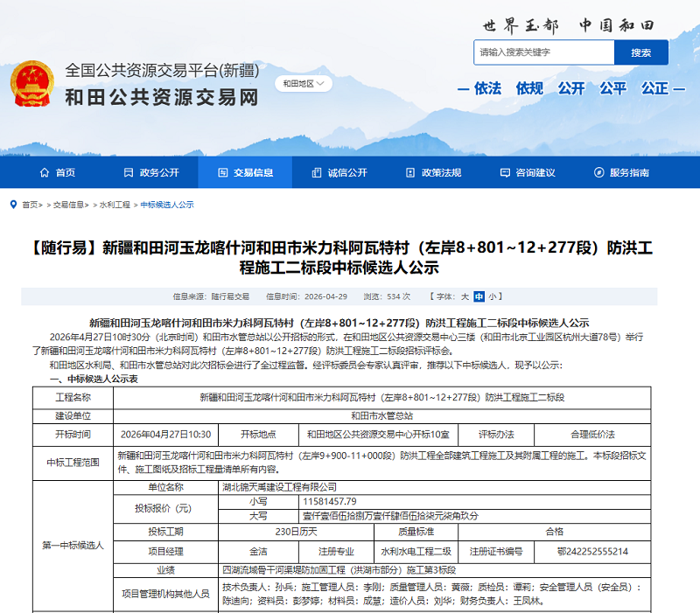Click the bid price 11581457.79
The height and width of the screenshot is (613, 700).
coord(474,501)
